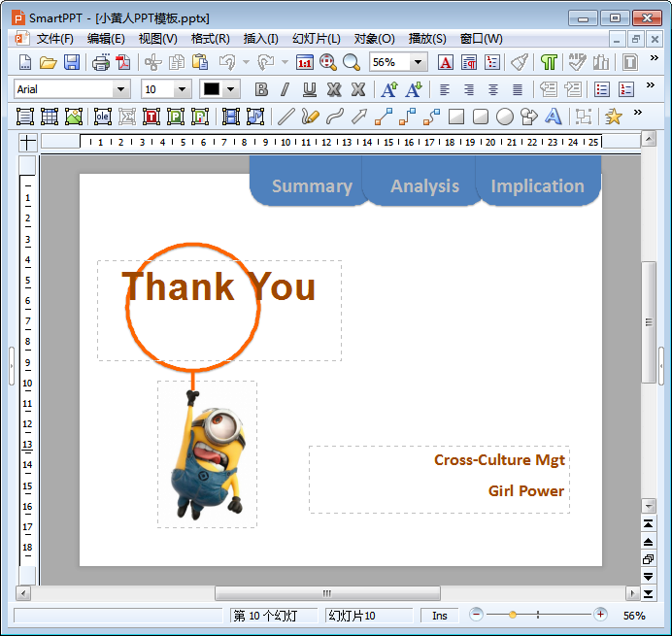672x636 pixels.
Task: Open the Arial font name dropdown
Action: pyautogui.click(x=121, y=89)
